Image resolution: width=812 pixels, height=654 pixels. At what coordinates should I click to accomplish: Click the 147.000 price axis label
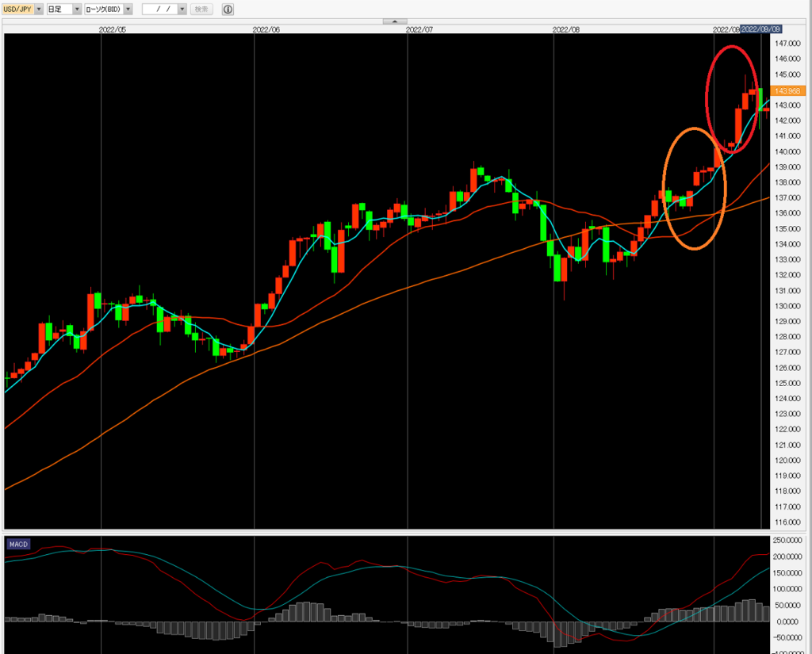pyautogui.click(x=788, y=44)
